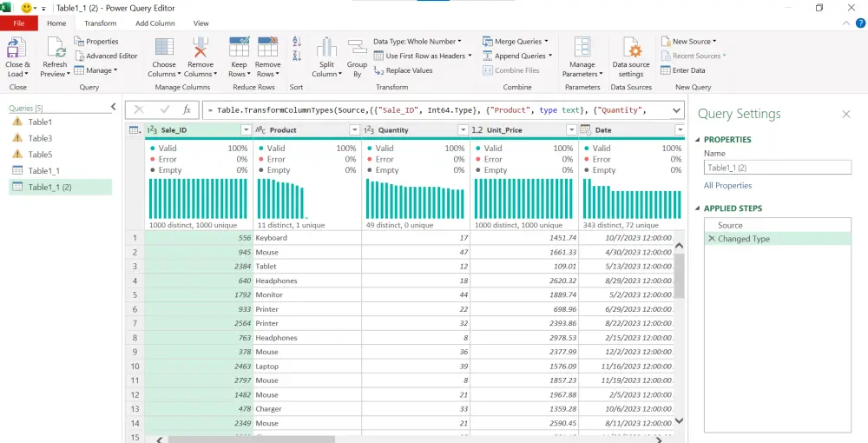
Task: Click the Choose Columns icon
Action: pos(164,48)
